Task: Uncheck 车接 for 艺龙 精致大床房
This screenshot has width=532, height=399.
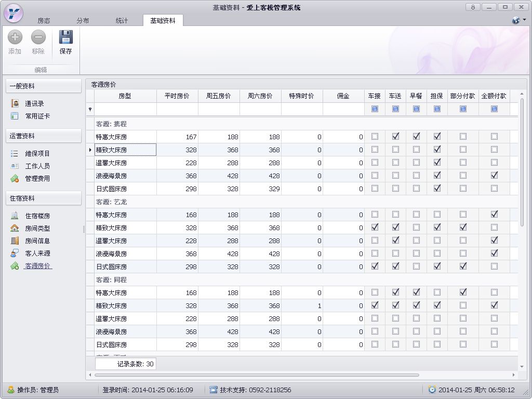Action: (375, 228)
